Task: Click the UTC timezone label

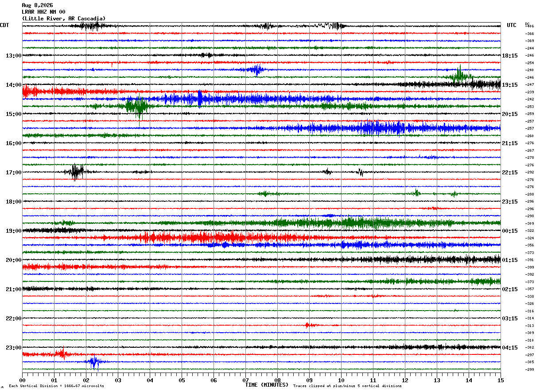Action: pos(512,25)
